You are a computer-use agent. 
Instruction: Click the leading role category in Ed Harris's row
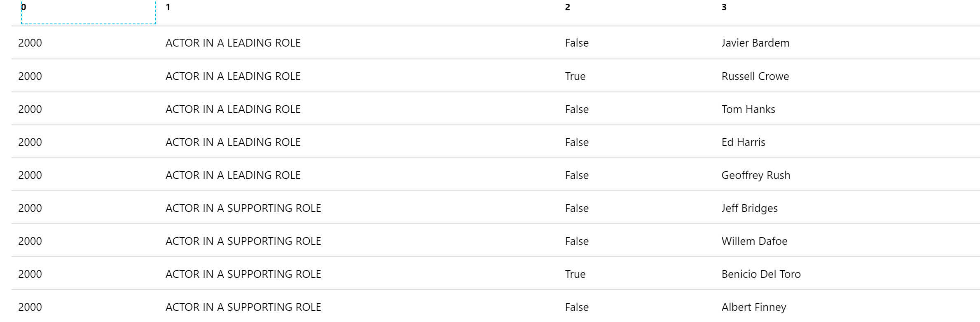click(x=233, y=142)
